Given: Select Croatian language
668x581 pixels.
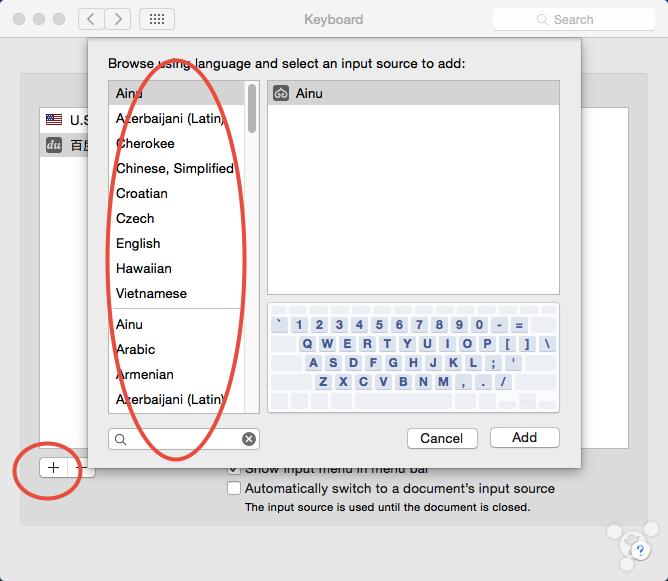Looking at the screenshot, I should coord(177,193).
